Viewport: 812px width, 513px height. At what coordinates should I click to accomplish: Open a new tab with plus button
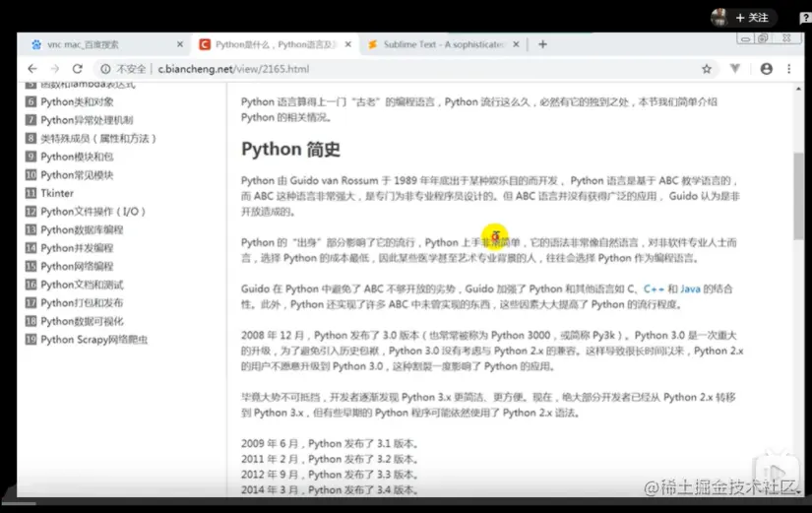(x=542, y=44)
